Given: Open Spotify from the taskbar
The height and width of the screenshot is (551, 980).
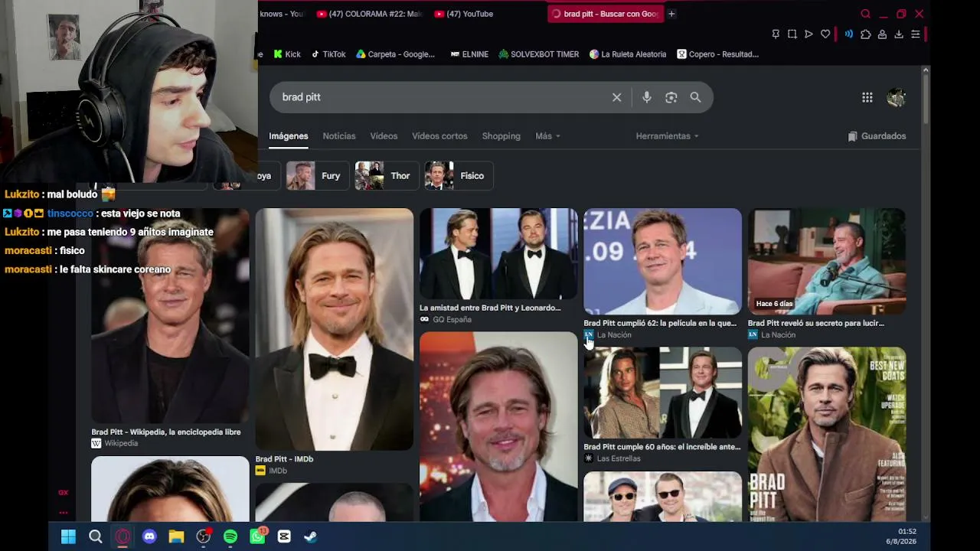Looking at the screenshot, I should click(x=230, y=536).
